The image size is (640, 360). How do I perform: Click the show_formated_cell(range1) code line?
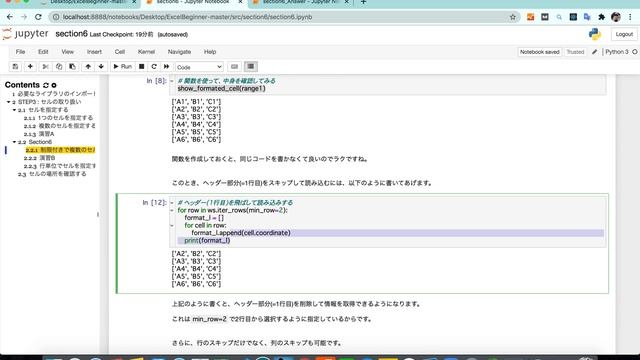click(222, 89)
